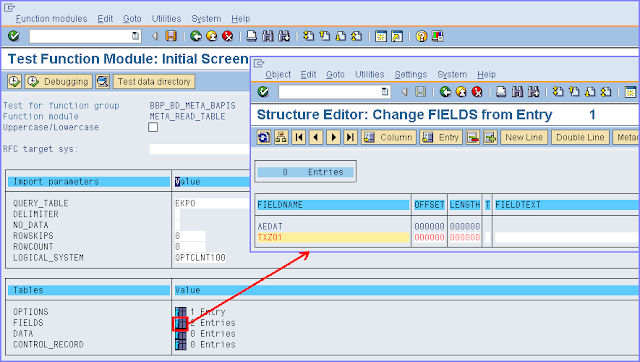Click the AEDAT fieldname row
This screenshot has height=362, width=640.
(x=333, y=227)
